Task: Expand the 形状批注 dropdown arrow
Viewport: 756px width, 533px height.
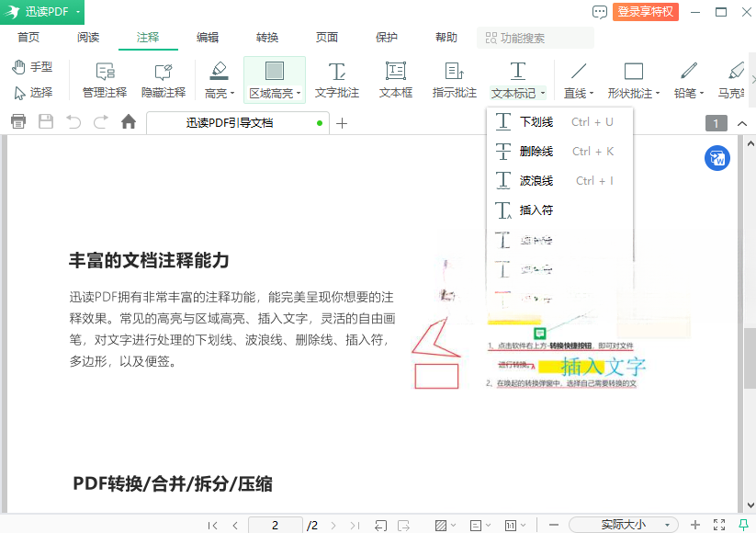Action: tap(657, 93)
